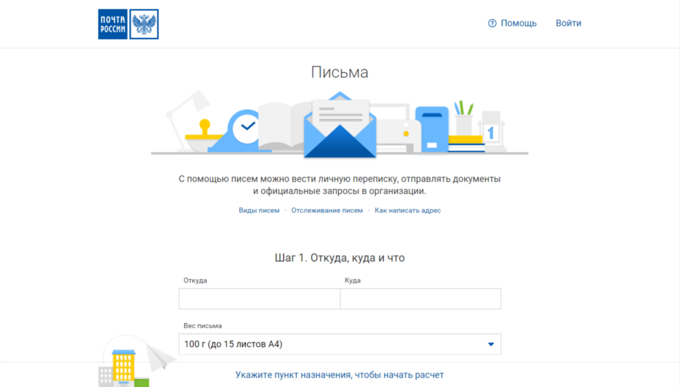Follow the Как написать адрес link
Viewport: 680px width, 387px height.
408,210
